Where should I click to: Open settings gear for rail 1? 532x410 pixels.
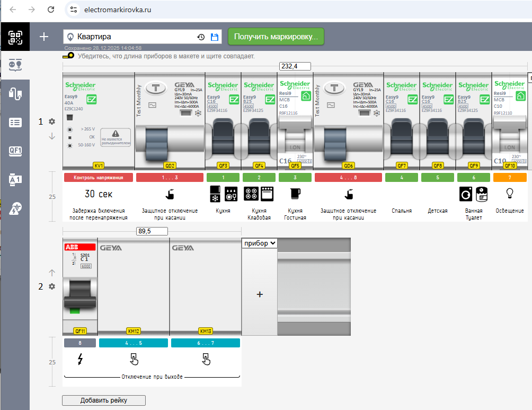(52, 121)
